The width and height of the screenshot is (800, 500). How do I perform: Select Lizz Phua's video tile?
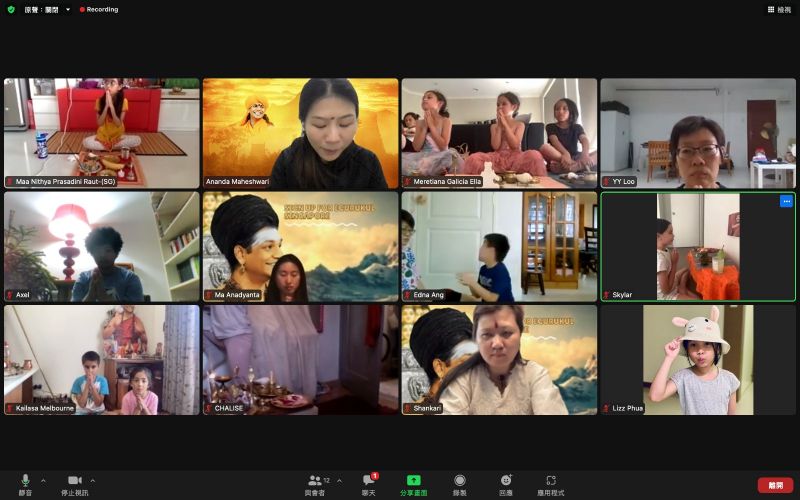click(x=698, y=360)
